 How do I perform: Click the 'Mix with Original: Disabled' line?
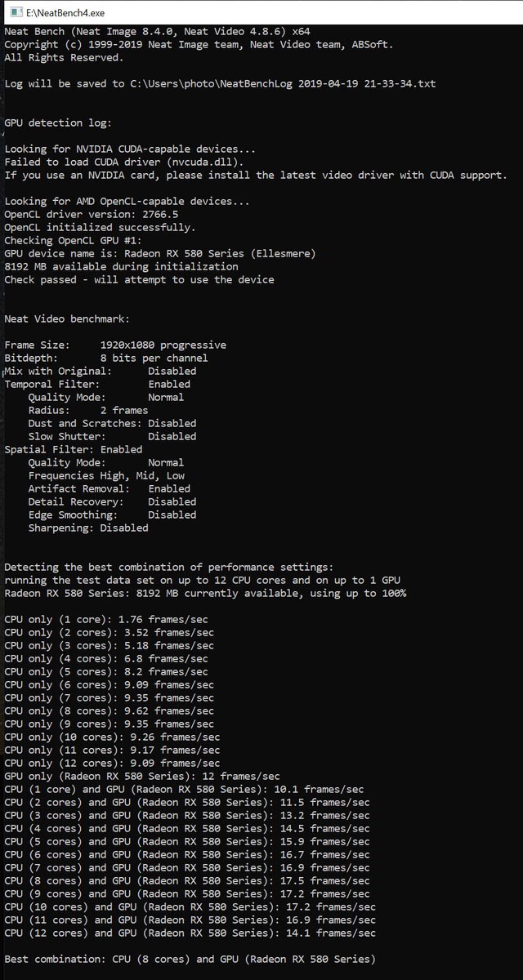pyautogui.click(x=101, y=372)
